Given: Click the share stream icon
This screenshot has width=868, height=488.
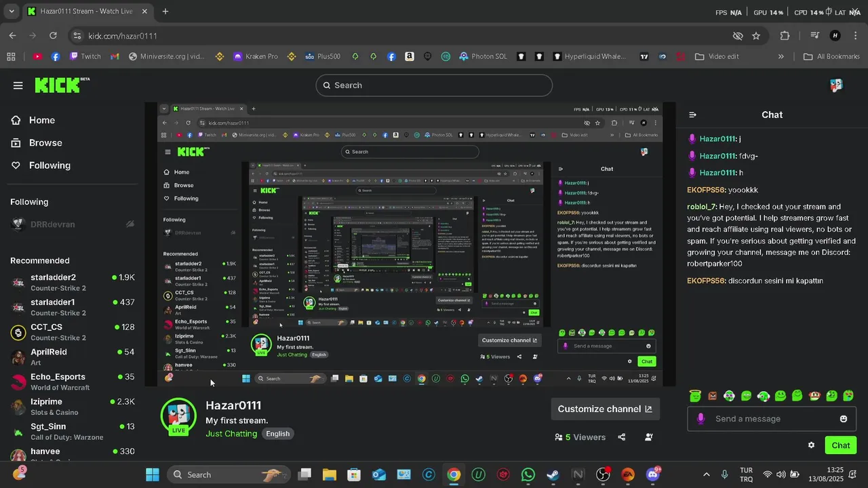Looking at the screenshot, I should [621, 437].
